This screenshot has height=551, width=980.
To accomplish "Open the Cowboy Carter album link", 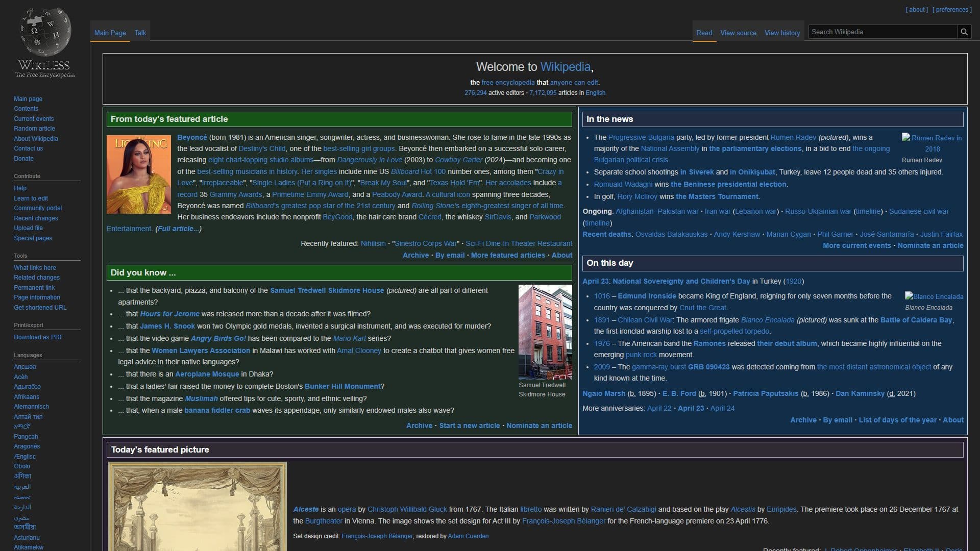I will 458,160.
